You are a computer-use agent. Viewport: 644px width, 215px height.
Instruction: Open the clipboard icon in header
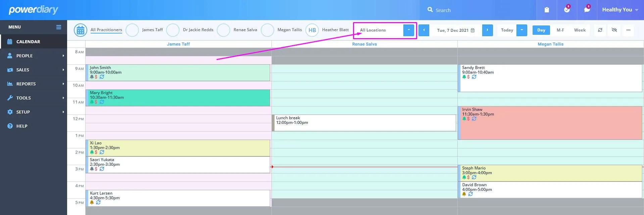[x=546, y=10]
